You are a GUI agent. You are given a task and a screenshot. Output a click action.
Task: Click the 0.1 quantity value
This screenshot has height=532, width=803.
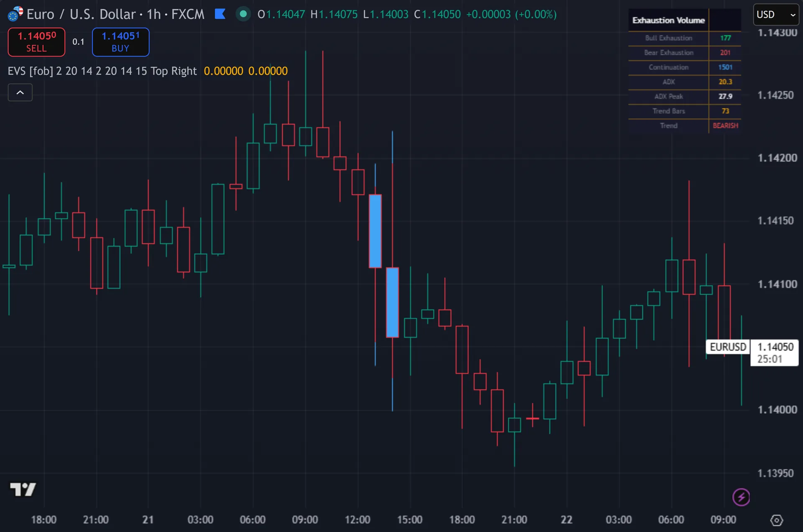pyautogui.click(x=78, y=42)
